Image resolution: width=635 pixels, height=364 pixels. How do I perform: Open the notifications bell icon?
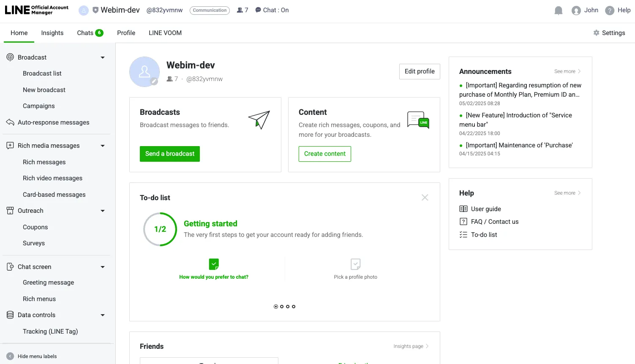[x=559, y=11]
